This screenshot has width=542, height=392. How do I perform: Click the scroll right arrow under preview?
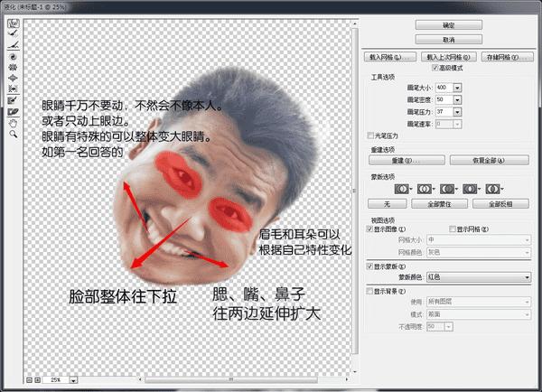pos(347,379)
